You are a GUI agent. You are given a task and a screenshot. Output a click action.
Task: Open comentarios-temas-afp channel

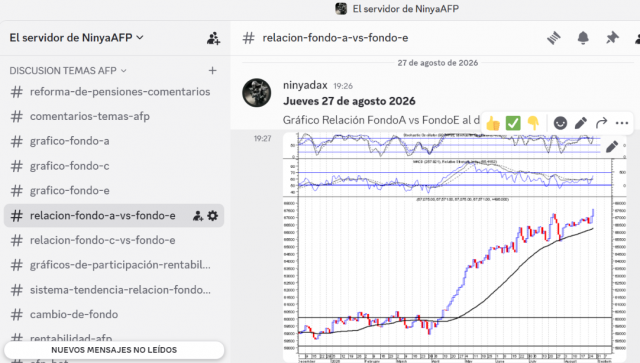[114, 116]
